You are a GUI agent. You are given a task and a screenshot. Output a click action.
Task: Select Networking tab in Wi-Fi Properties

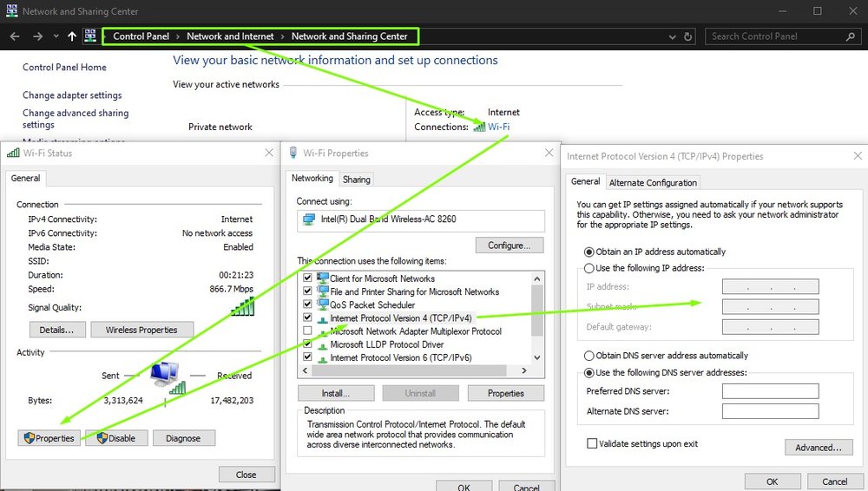tap(312, 178)
